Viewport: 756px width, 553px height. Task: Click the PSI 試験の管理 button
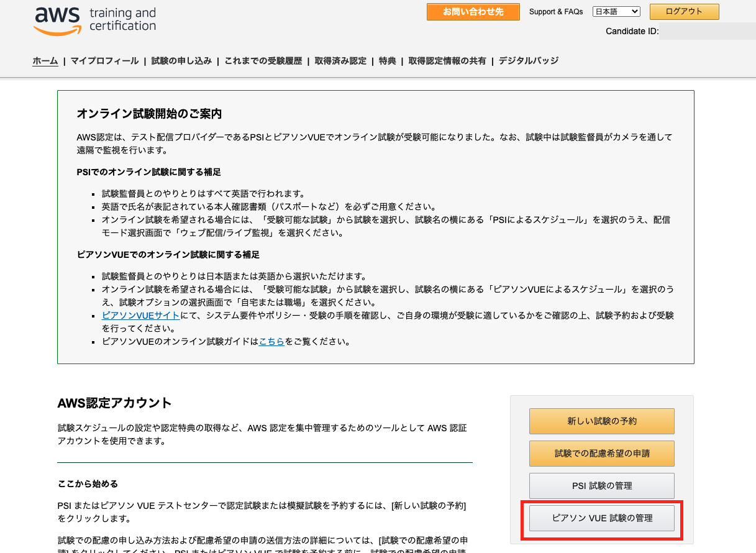602,486
